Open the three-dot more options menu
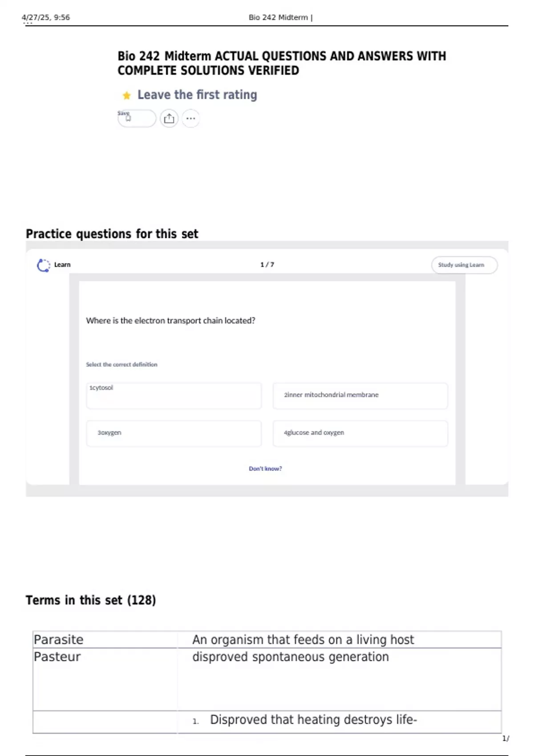Screen dimensions: 534x756 pos(191,118)
